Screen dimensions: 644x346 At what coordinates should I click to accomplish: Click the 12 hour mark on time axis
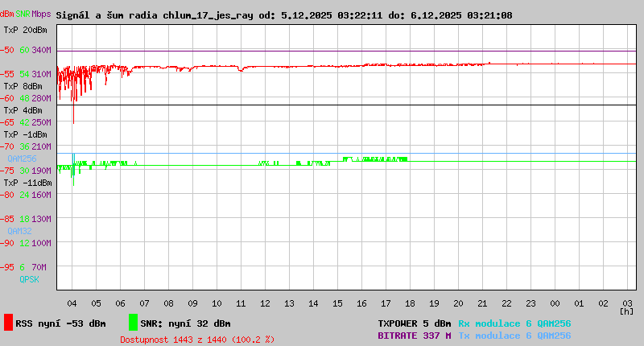click(265, 303)
